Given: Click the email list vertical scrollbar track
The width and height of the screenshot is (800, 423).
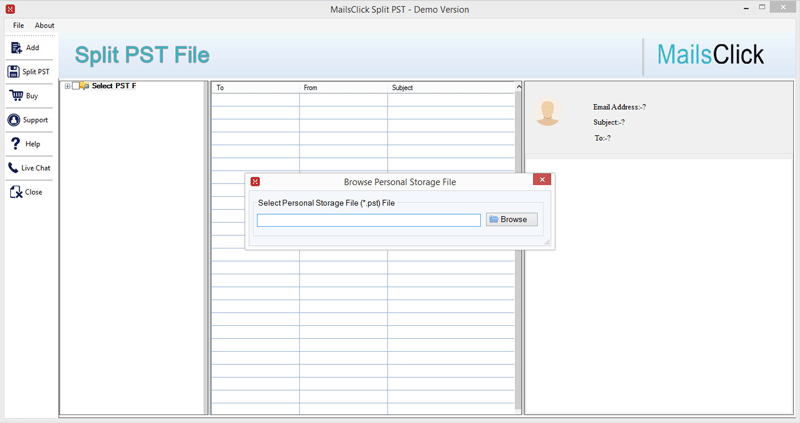Looking at the screenshot, I should [x=518, y=250].
